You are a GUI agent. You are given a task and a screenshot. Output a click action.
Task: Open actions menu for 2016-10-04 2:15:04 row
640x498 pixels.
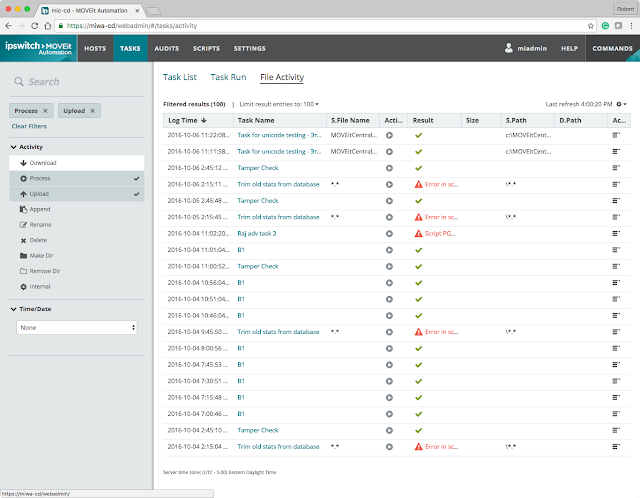click(x=616, y=447)
